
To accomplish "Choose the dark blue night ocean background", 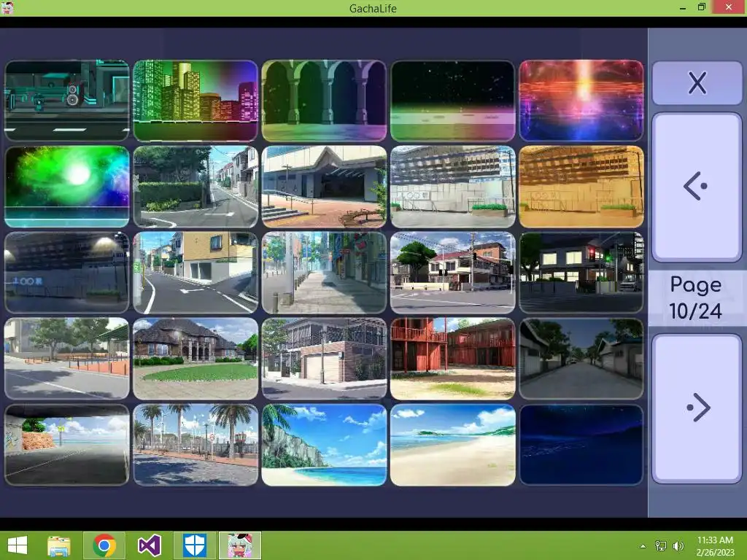I will (581, 445).
